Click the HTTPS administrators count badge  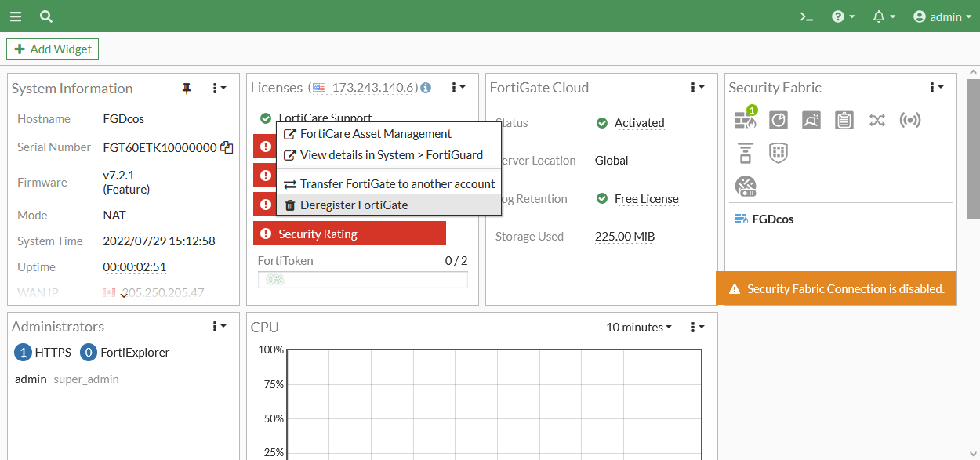pos(24,353)
